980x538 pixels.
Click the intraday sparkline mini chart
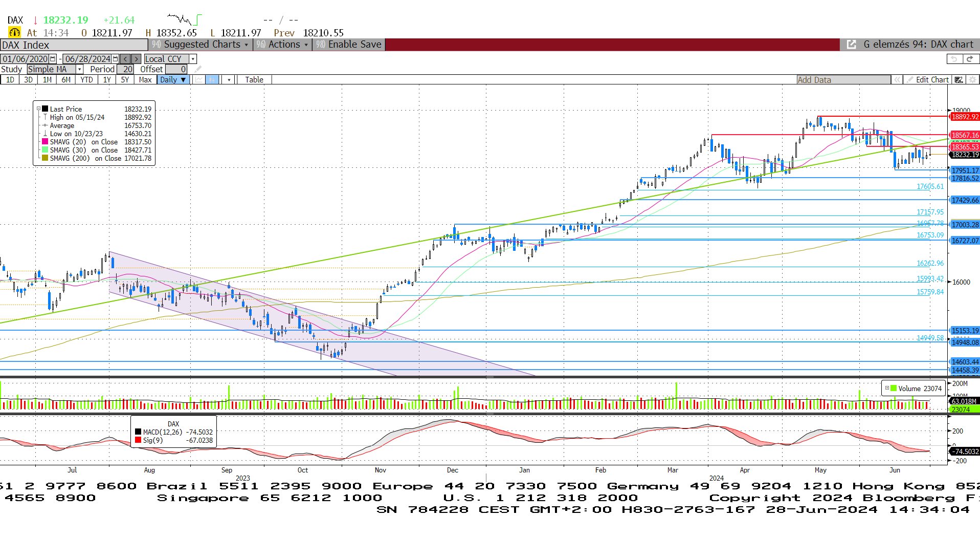[185, 19]
